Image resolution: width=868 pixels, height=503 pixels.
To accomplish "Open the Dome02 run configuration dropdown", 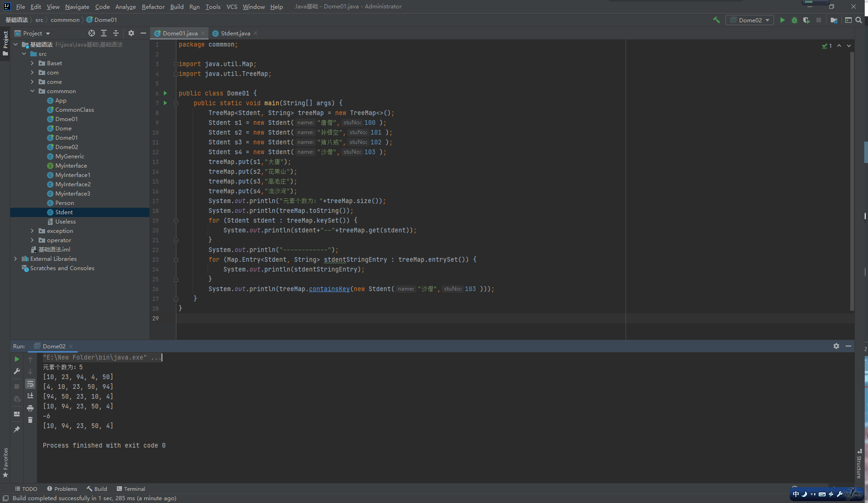I will tap(750, 20).
